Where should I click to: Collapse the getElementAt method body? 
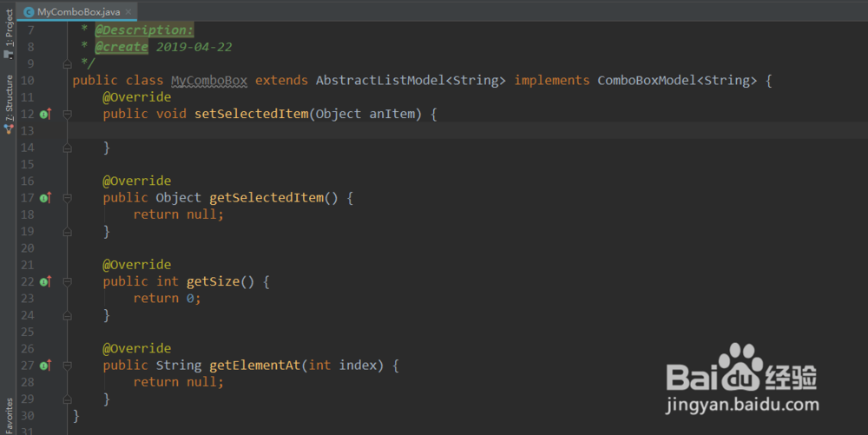pos(67,366)
